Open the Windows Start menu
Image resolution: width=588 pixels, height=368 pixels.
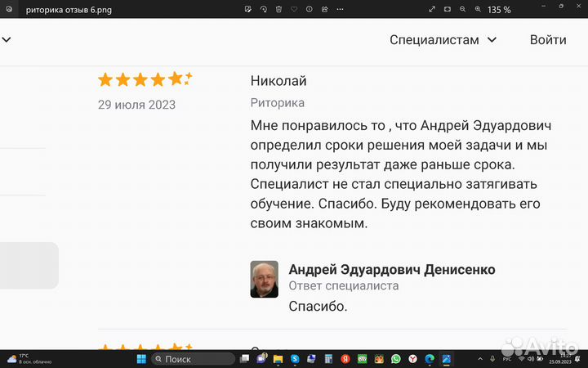click(x=140, y=359)
